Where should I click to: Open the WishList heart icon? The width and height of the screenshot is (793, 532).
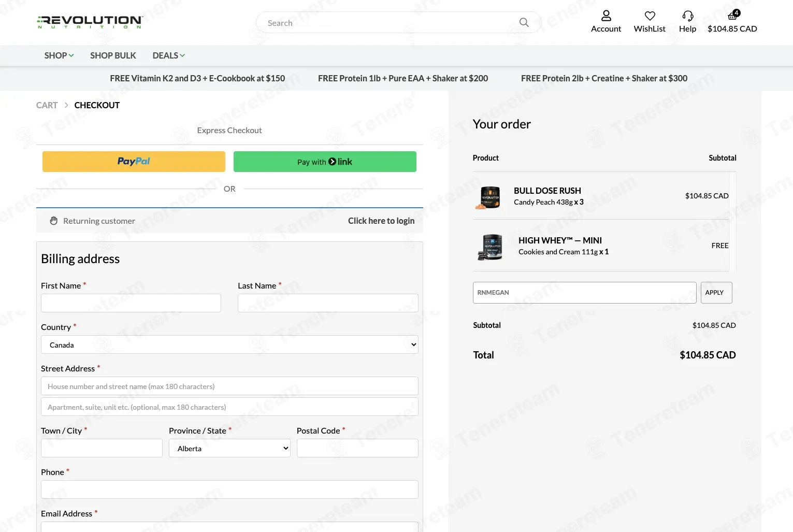point(650,16)
